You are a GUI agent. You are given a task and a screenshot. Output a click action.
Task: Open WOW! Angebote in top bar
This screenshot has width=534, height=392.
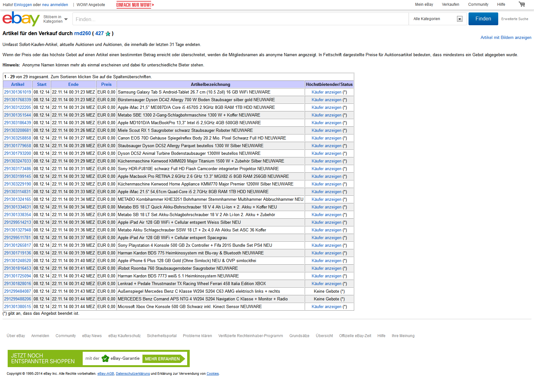pos(91,5)
